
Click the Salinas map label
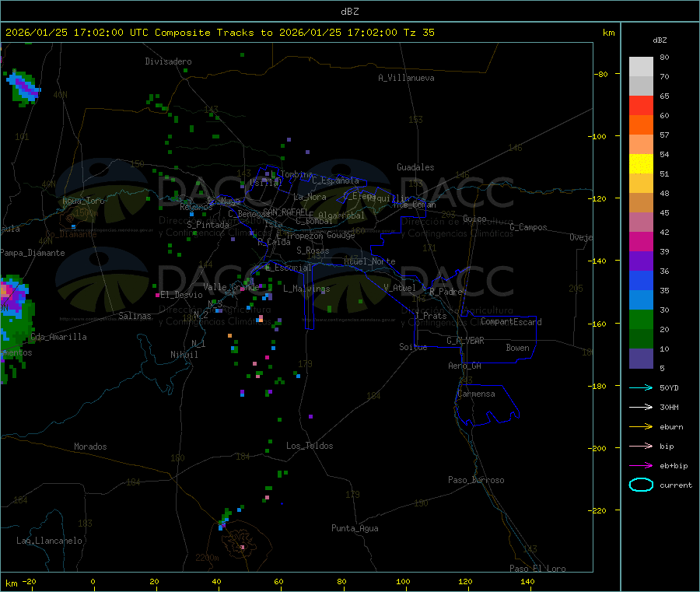point(135,316)
